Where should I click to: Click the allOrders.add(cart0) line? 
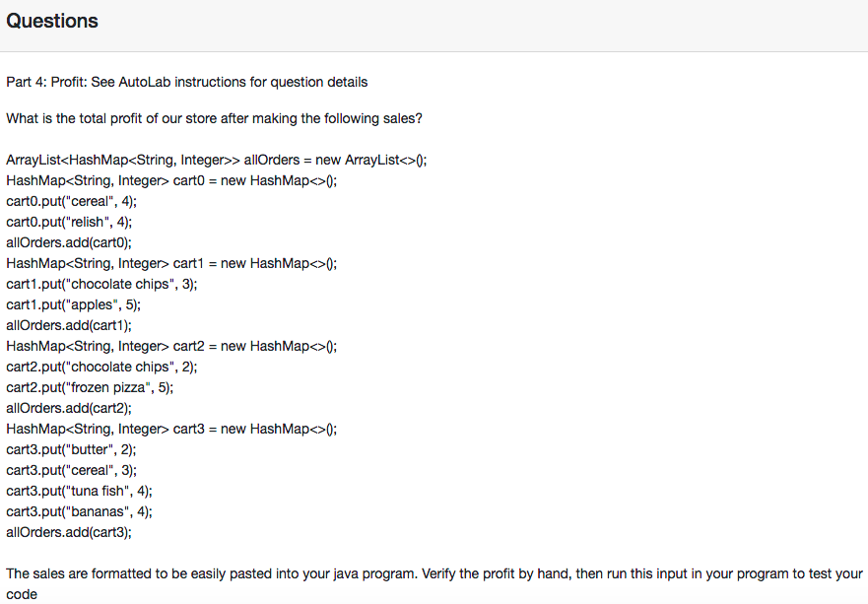click(x=69, y=243)
